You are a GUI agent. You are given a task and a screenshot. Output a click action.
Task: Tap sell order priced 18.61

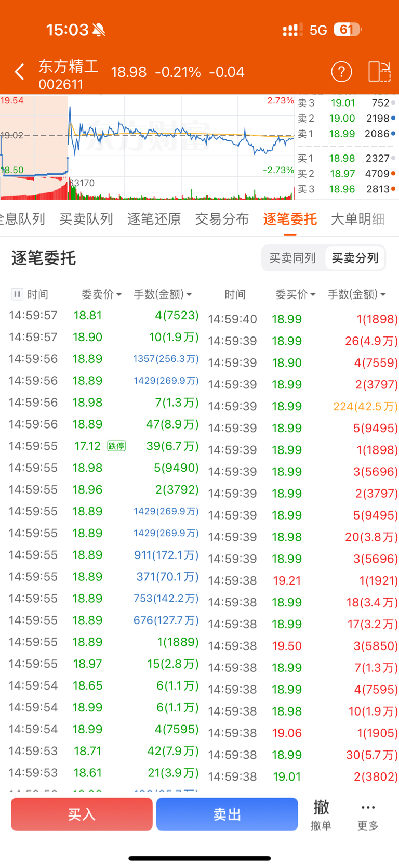[104, 773]
